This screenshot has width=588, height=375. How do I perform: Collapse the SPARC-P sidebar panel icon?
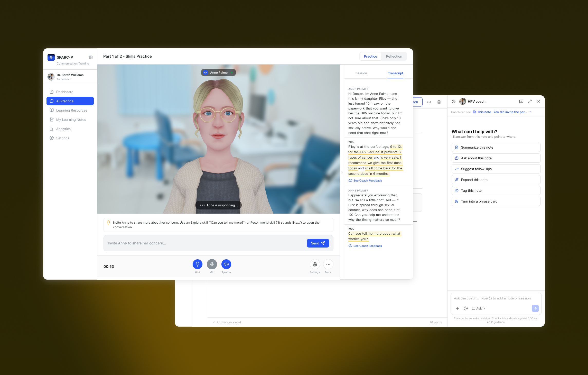coord(91,57)
